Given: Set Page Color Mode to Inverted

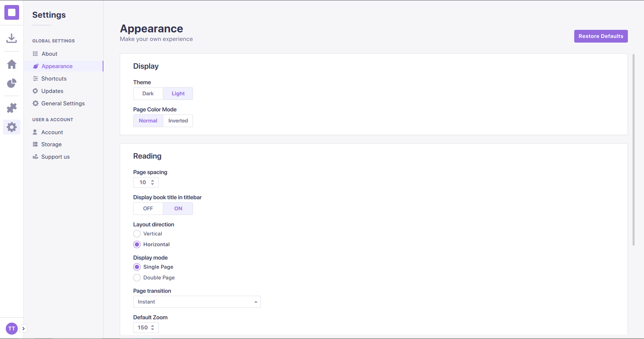Looking at the screenshot, I should pos(178,121).
